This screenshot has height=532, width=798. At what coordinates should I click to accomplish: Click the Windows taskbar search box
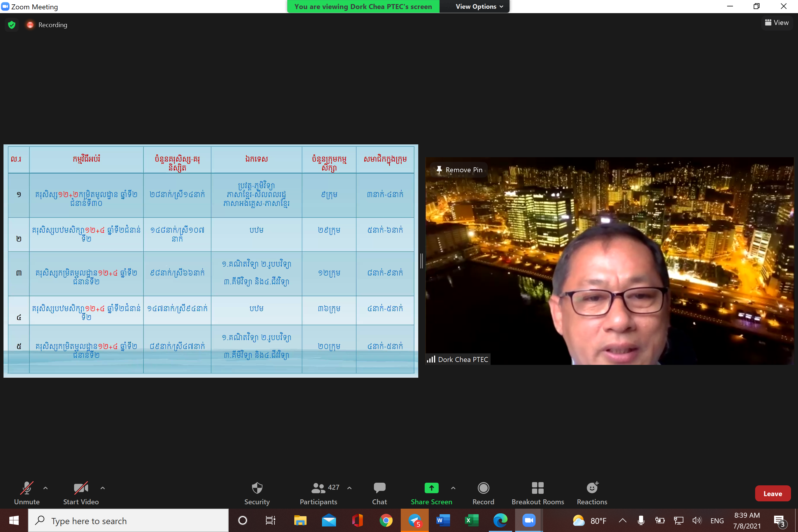pyautogui.click(x=128, y=520)
